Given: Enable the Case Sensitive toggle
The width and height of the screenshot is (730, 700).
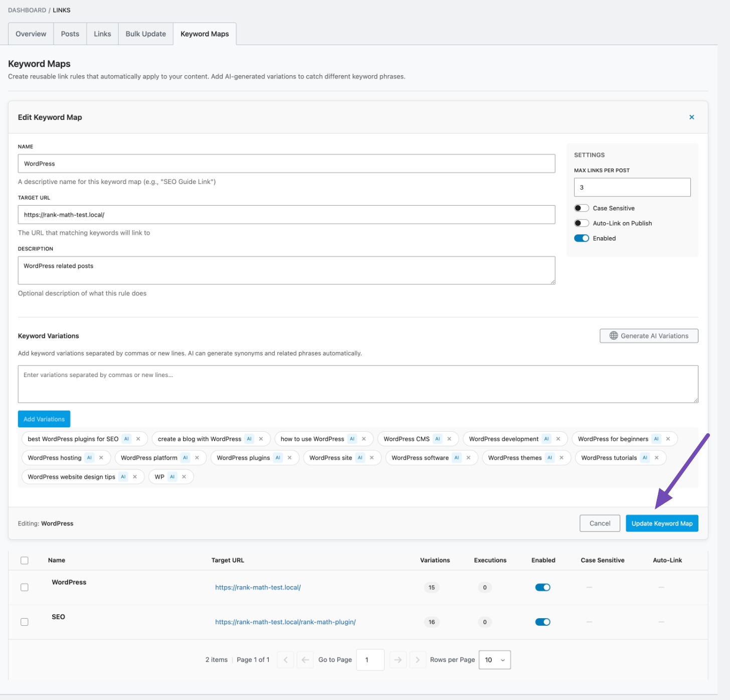Looking at the screenshot, I should click(x=582, y=208).
